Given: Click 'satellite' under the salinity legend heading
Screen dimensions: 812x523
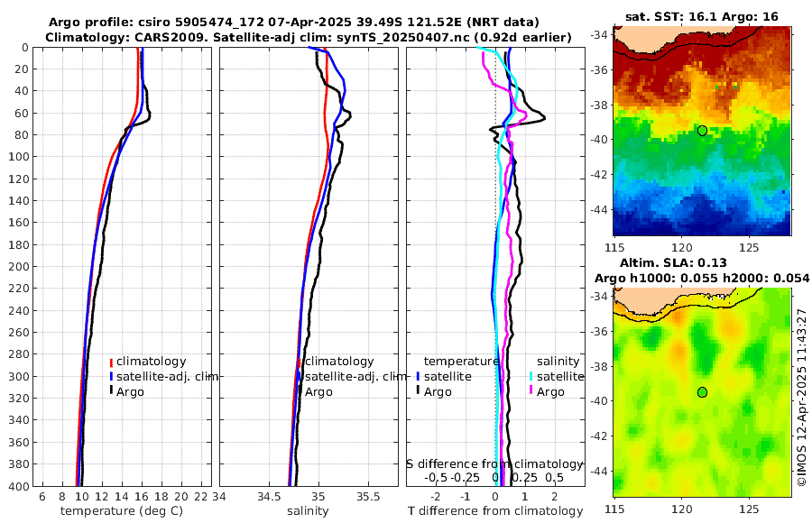Looking at the screenshot, I should point(560,376).
